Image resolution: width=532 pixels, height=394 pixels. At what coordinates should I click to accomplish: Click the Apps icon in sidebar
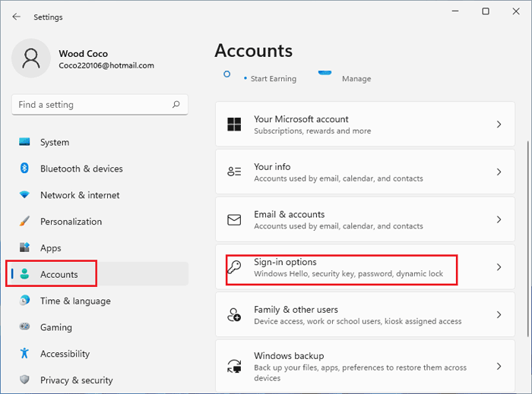(x=24, y=247)
